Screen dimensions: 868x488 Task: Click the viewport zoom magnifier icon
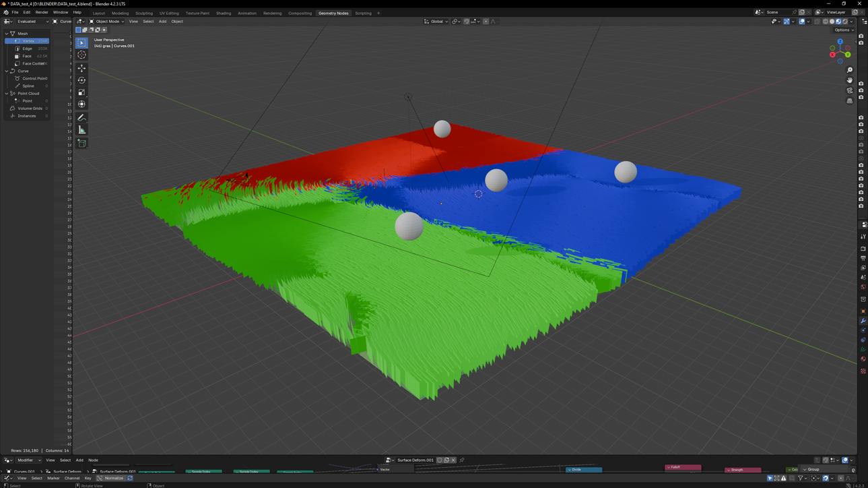pos(850,70)
